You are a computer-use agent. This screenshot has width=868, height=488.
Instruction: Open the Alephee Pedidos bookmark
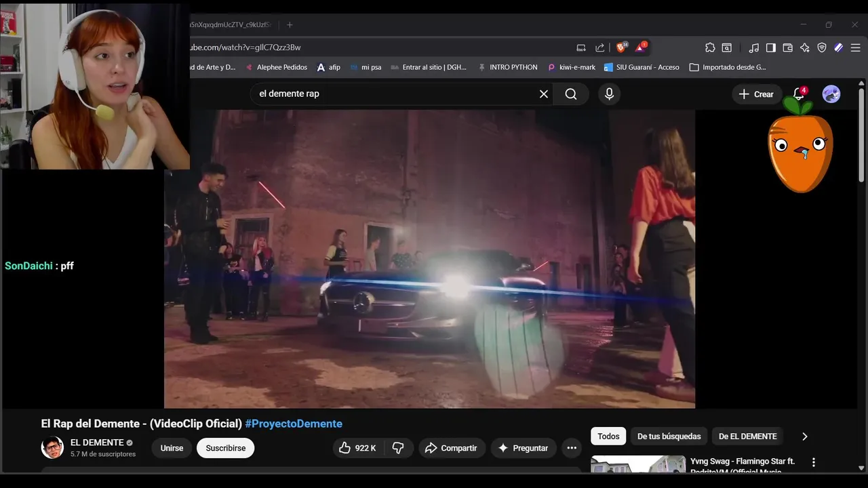point(277,67)
